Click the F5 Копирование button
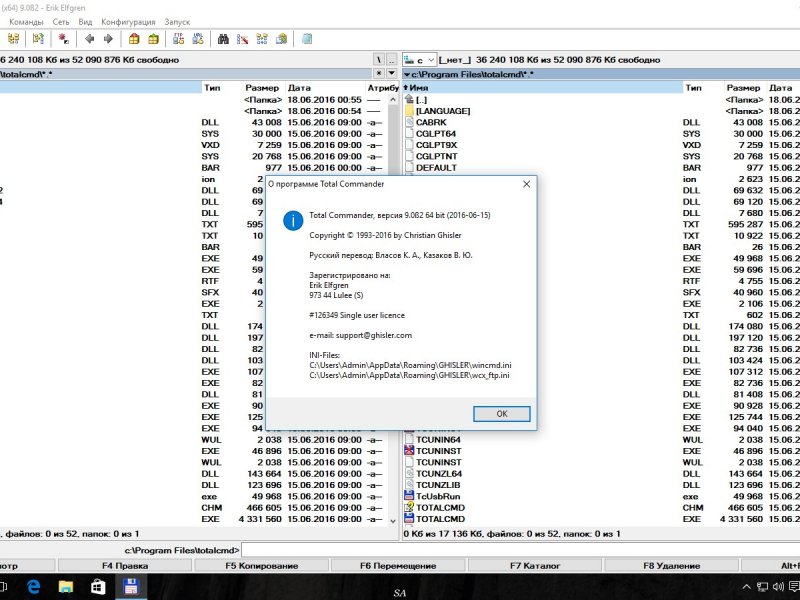 262,565
